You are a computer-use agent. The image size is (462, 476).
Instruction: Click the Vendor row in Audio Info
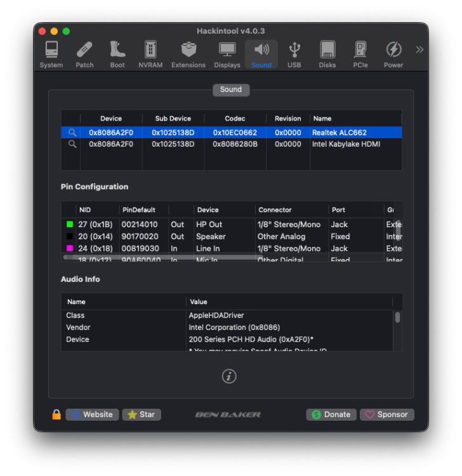227,327
